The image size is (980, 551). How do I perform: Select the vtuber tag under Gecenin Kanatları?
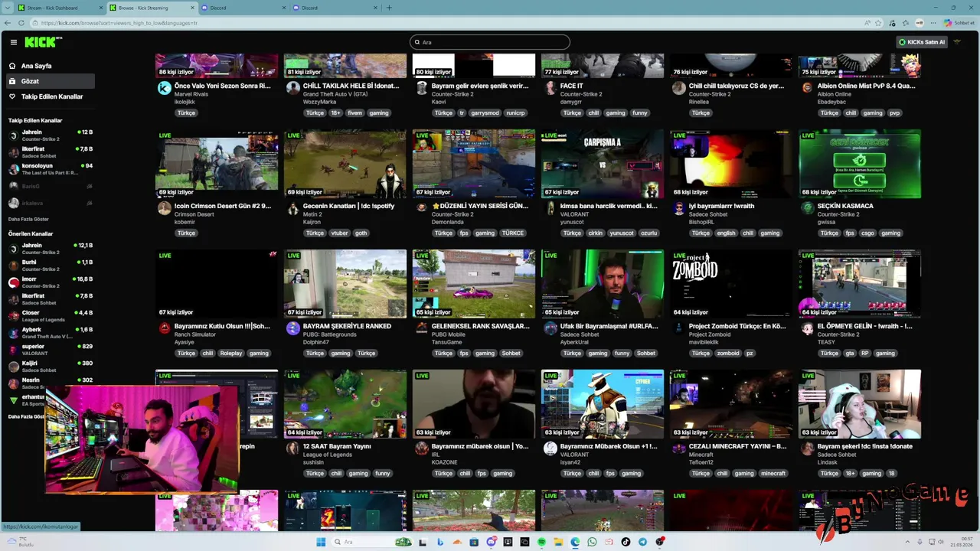338,233
